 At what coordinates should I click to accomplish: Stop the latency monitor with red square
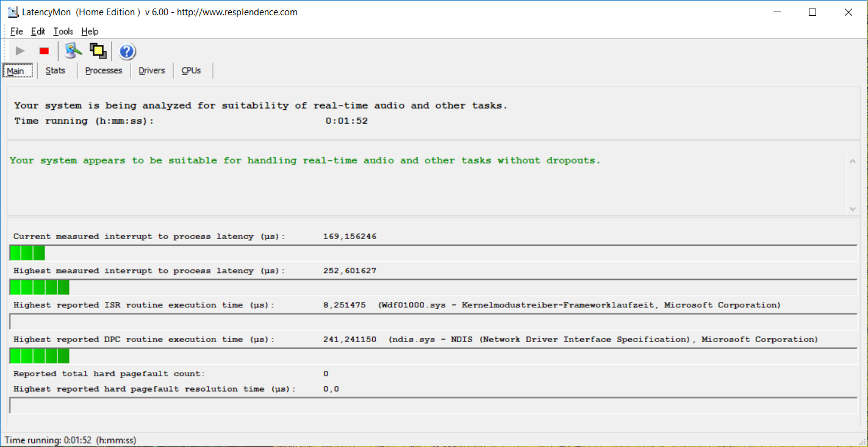(x=44, y=51)
